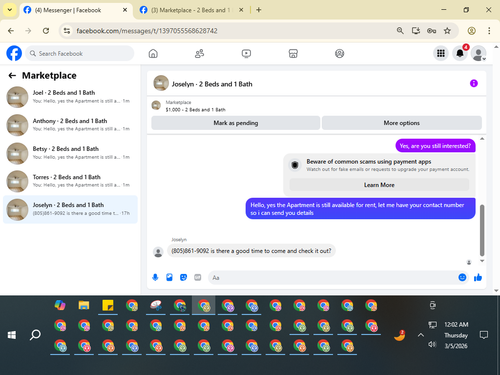Click the 'Hello, yes the Apartment' sent message

(x=360, y=209)
